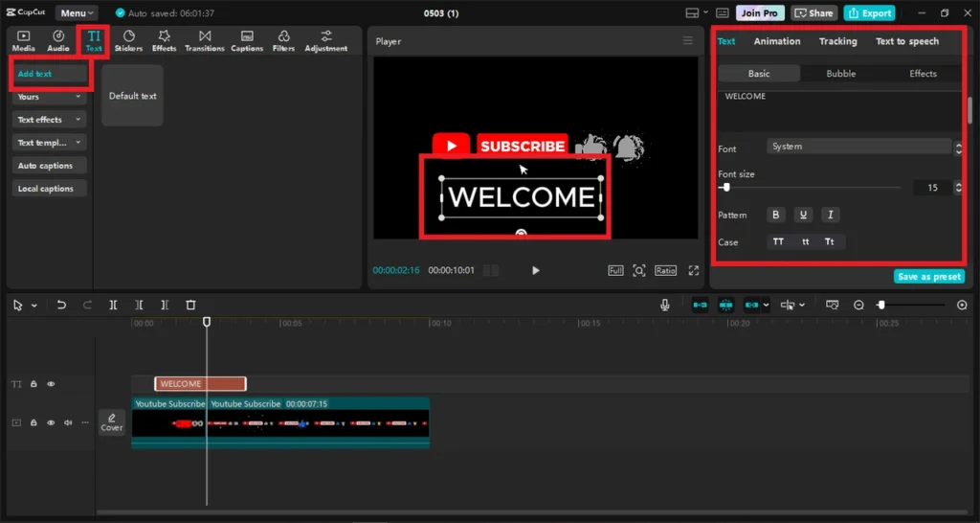Open the Transitions panel
The height and width of the screenshot is (523, 980).
(x=205, y=40)
